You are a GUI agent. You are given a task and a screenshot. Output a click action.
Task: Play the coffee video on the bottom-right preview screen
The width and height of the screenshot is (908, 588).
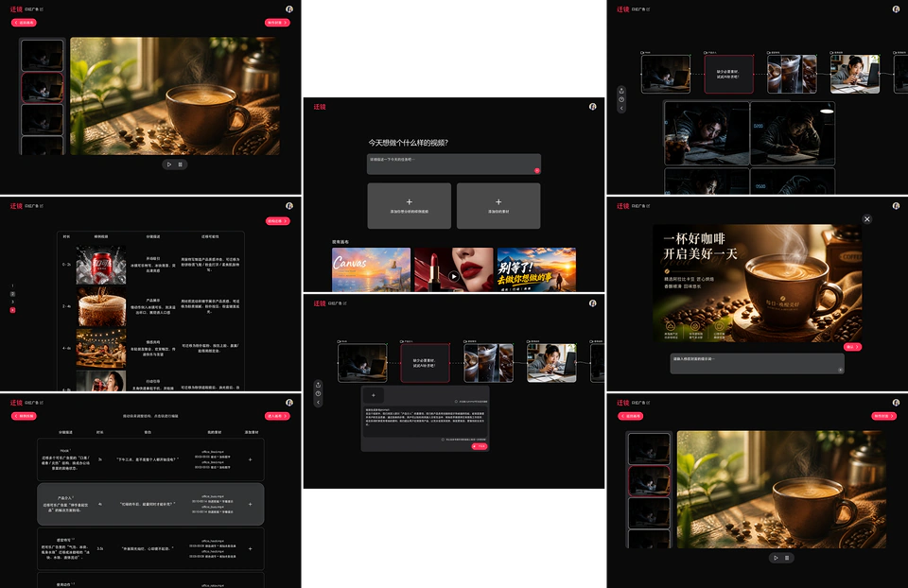(776, 558)
